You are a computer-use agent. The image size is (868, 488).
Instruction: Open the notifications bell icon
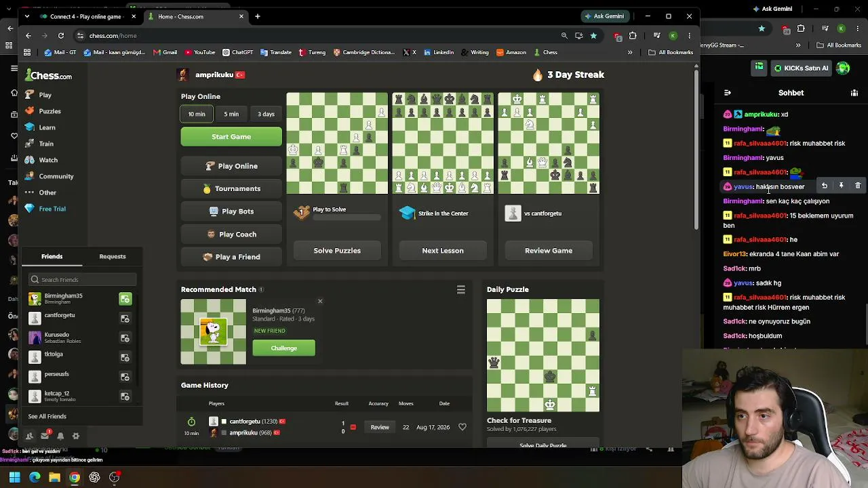pyautogui.click(x=60, y=436)
